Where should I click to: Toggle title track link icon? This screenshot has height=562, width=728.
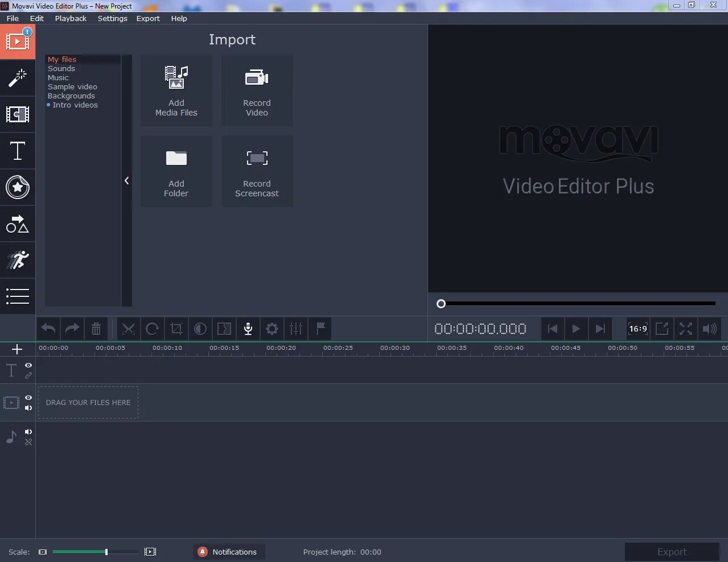pos(28,375)
